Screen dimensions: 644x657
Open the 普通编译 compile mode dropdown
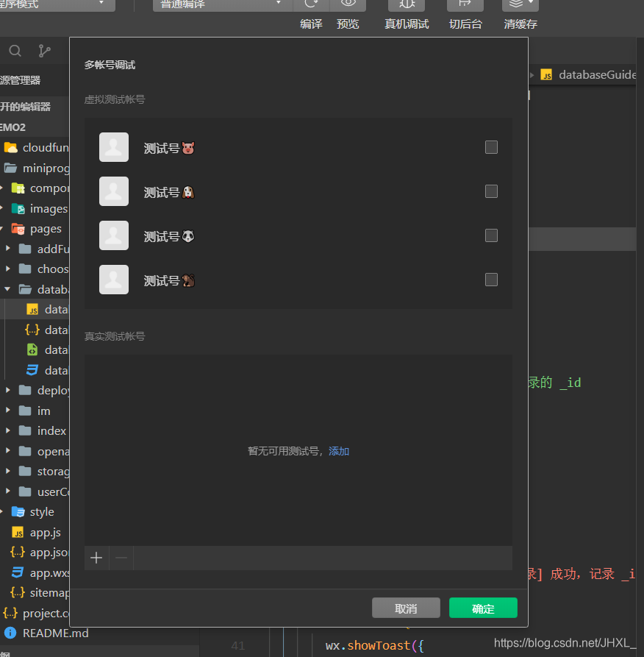pos(222,4)
